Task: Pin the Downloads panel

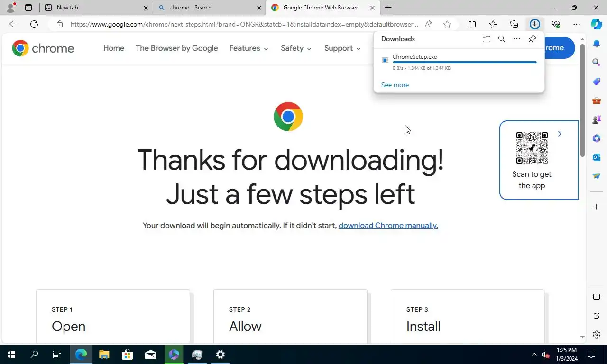Action: [x=532, y=39]
